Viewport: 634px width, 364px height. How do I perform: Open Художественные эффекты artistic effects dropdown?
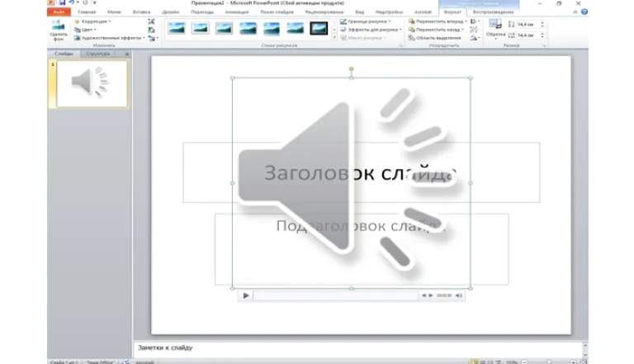click(x=110, y=38)
